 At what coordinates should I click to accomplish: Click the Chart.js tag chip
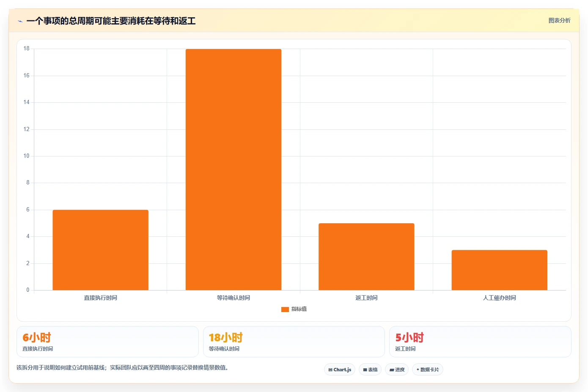click(340, 370)
